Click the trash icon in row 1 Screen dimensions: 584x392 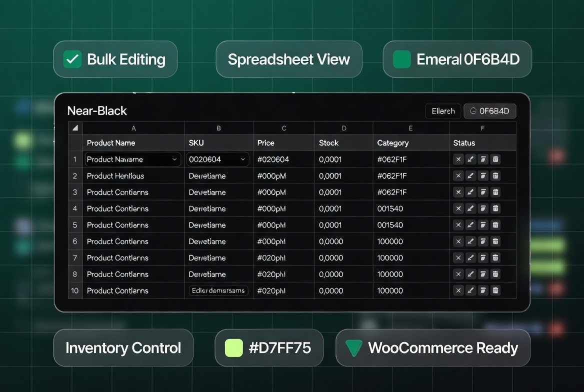(495, 159)
